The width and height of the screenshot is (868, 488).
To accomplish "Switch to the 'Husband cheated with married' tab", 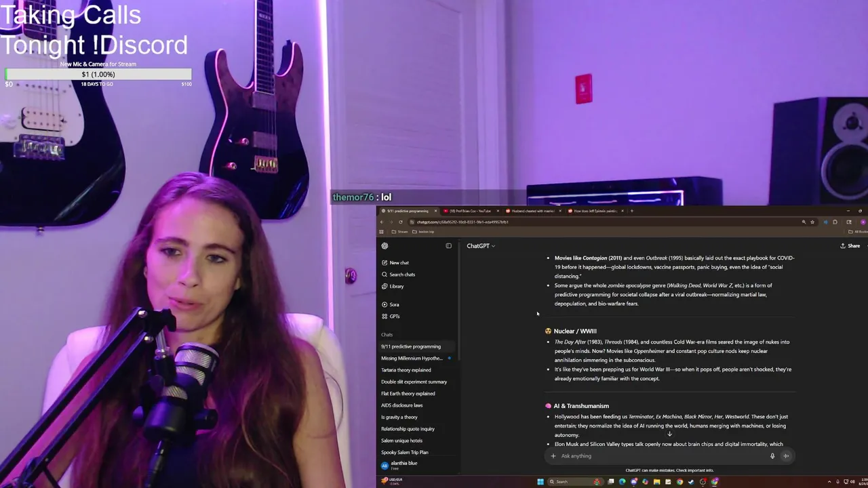I will pyautogui.click(x=532, y=211).
